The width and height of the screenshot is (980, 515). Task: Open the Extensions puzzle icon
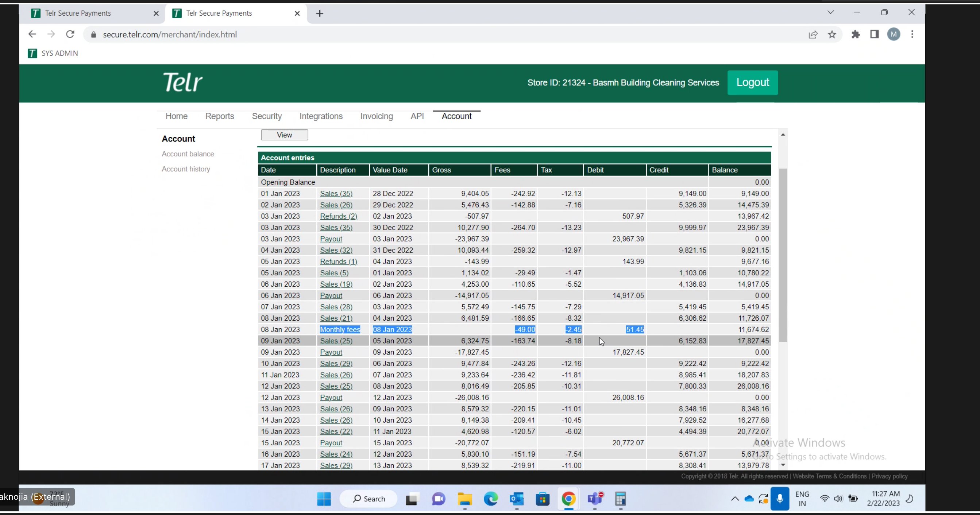pos(856,35)
